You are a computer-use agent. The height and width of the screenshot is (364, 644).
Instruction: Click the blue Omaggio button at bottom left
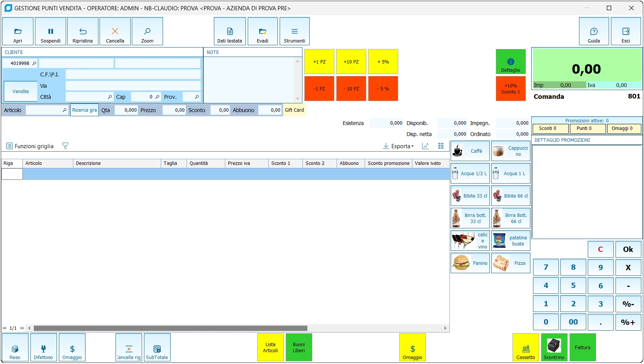(x=72, y=347)
